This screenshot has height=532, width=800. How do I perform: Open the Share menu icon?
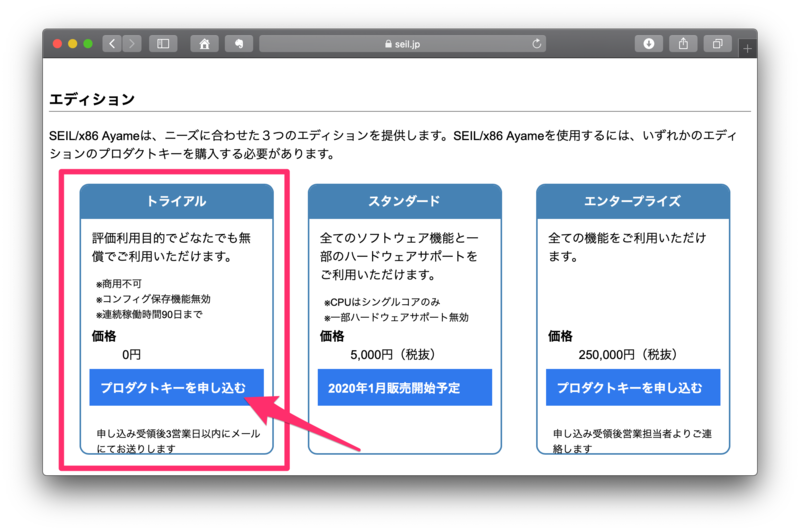[x=683, y=44]
